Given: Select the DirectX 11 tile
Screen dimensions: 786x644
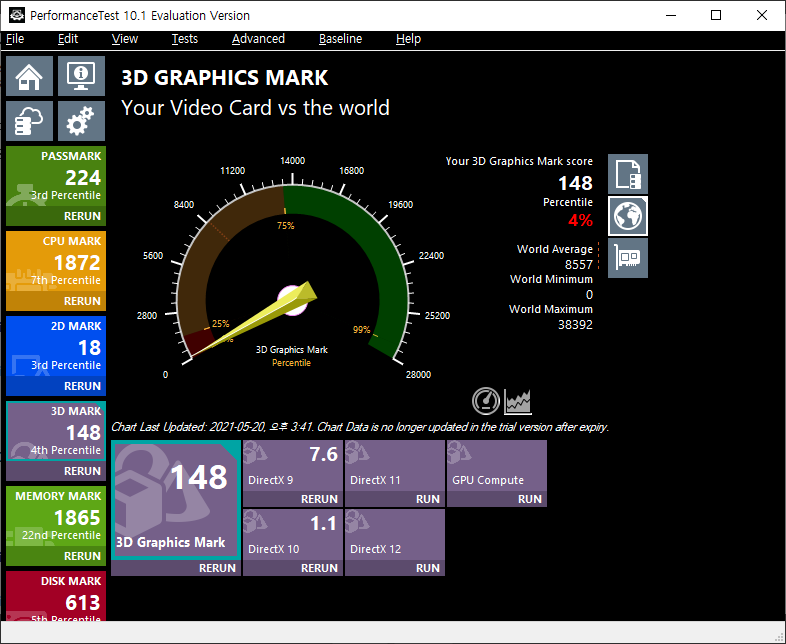Looking at the screenshot, I should [395, 466].
